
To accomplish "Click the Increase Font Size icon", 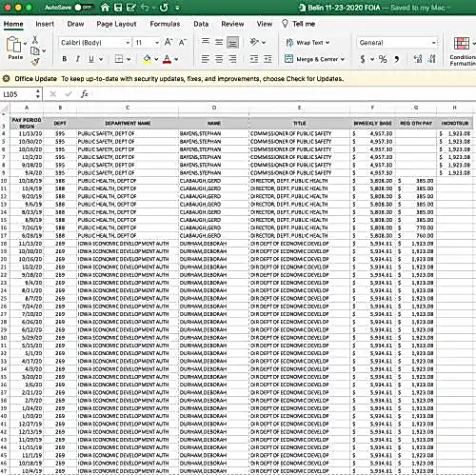I will coord(169,42).
